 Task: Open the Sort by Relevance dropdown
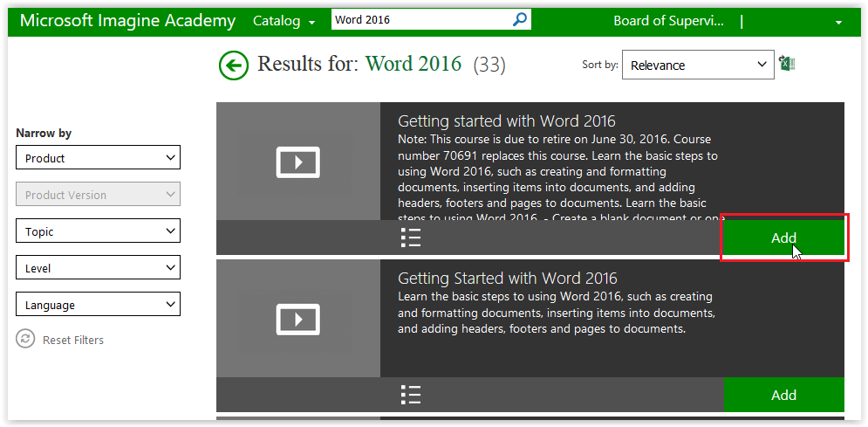(x=698, y=65)
